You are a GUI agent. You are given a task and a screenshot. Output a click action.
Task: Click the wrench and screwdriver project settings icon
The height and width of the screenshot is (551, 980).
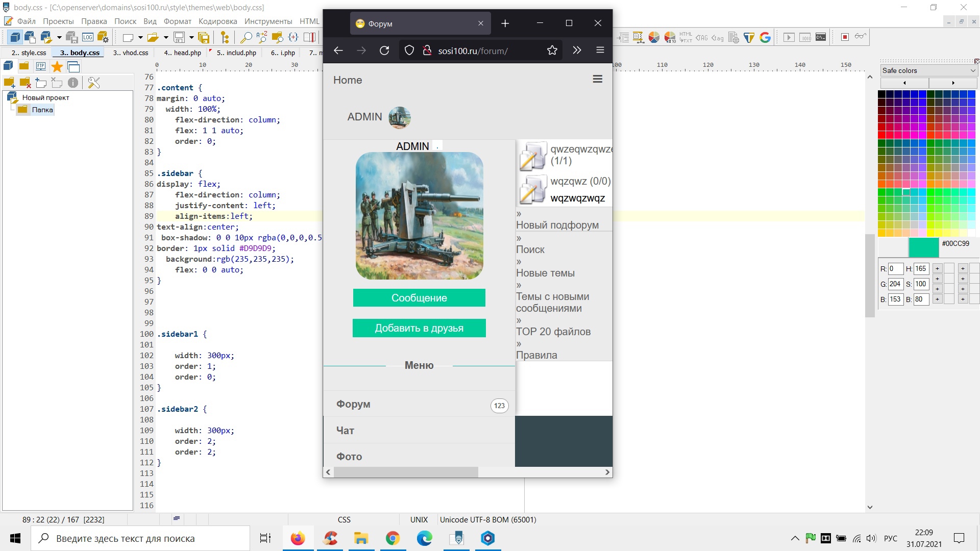coord(94,83)
